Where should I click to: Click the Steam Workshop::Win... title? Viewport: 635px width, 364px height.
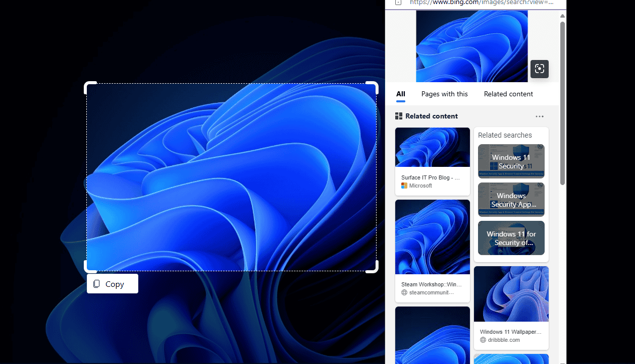432,284
